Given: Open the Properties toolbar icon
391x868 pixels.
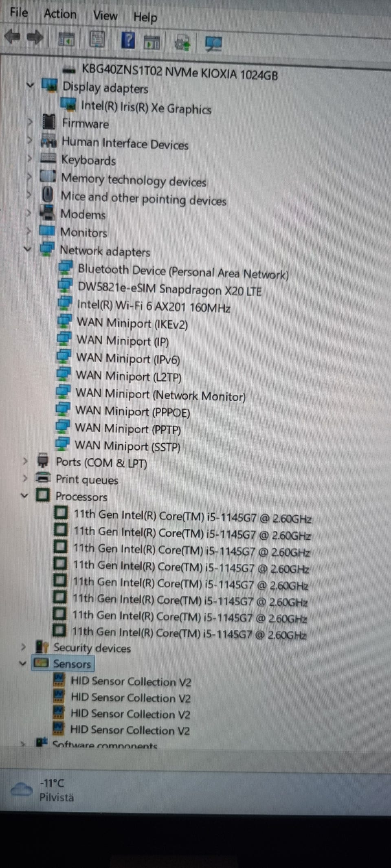Looking at the screenshot, I should [97, 40].
